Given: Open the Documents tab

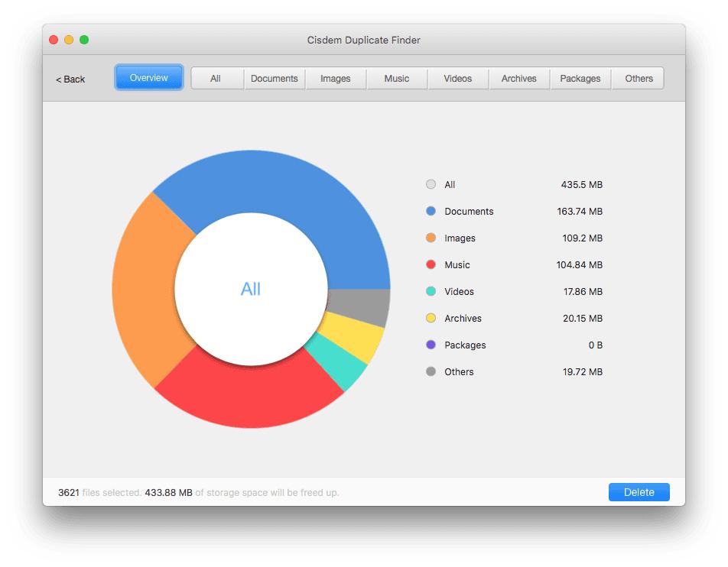Looking at the screenshot, I should click(x=275, y=79).
